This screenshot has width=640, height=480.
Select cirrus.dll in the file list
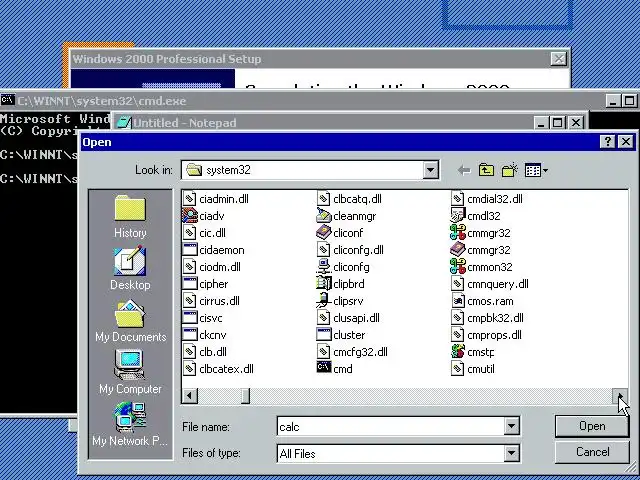click(x=211, y=301)
